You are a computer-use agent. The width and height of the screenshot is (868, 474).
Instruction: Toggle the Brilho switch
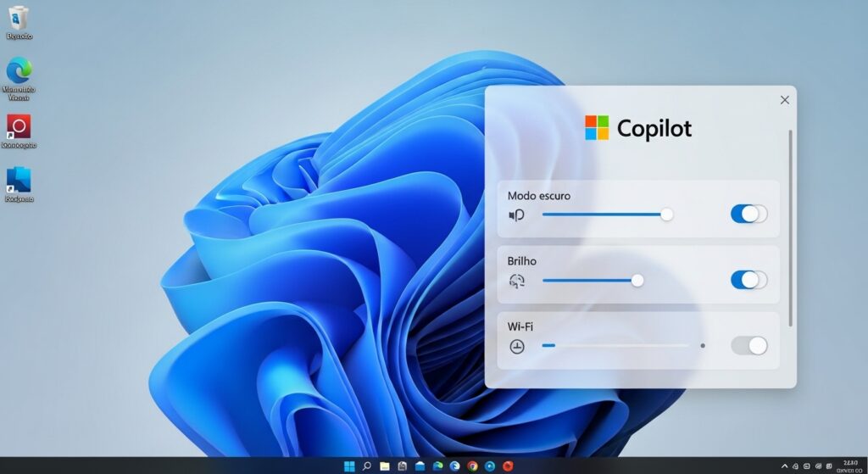(x=749, y=280)
